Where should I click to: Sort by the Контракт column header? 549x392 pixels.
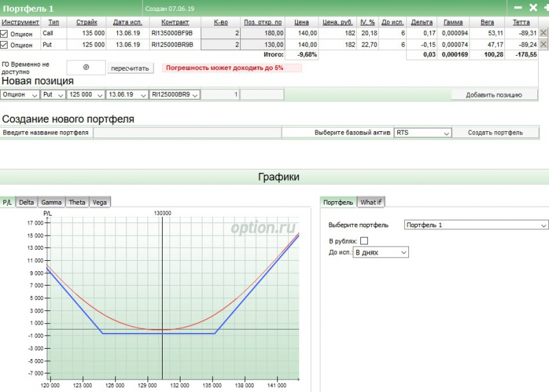tap(175, 22)
